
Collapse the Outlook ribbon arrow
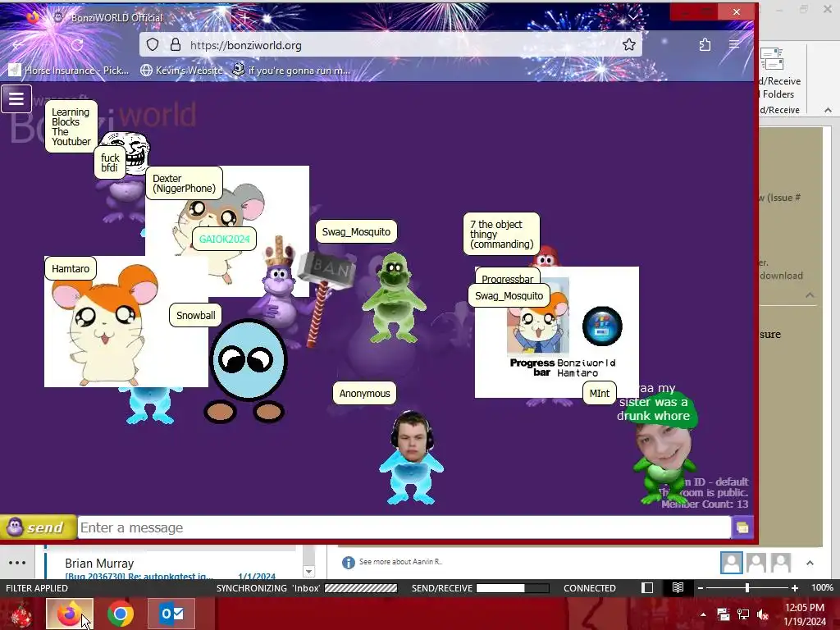(828, 110)
